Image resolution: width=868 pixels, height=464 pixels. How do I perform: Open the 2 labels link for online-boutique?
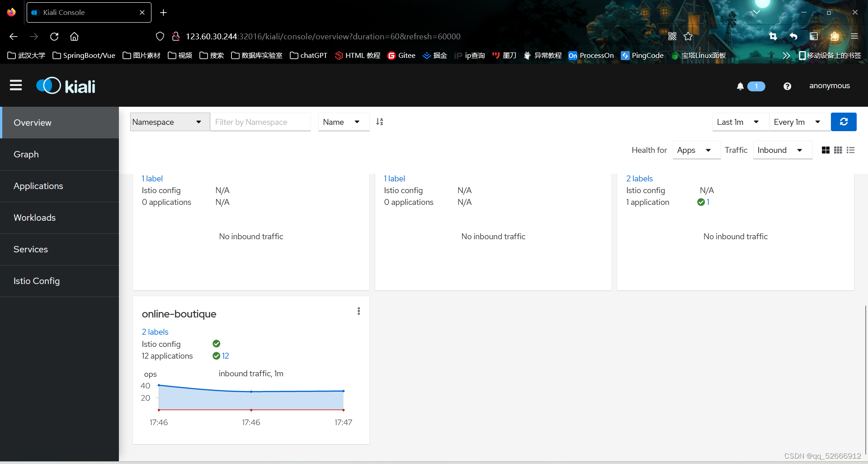155,332
